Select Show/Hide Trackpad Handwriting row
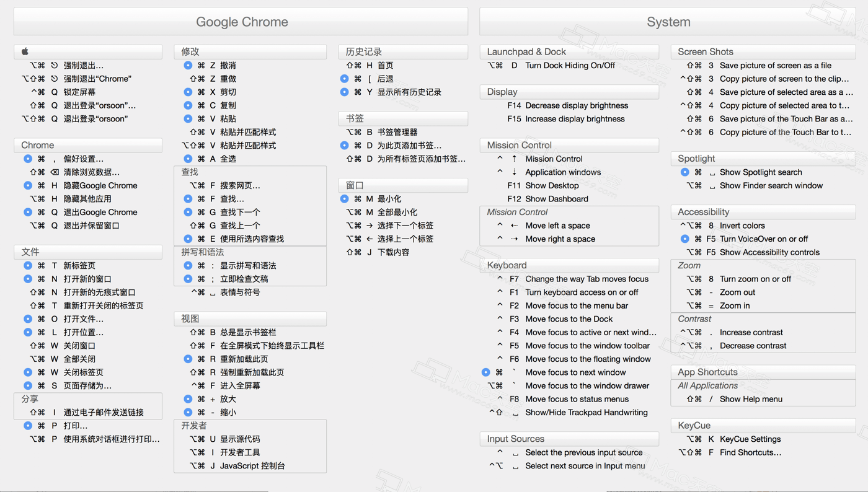Image resolution: width=868 pixels, height=492 pixels. tap(569, 412)
